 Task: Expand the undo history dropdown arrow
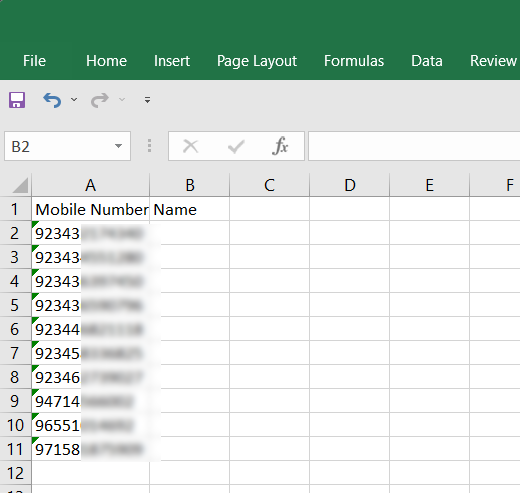74,99
